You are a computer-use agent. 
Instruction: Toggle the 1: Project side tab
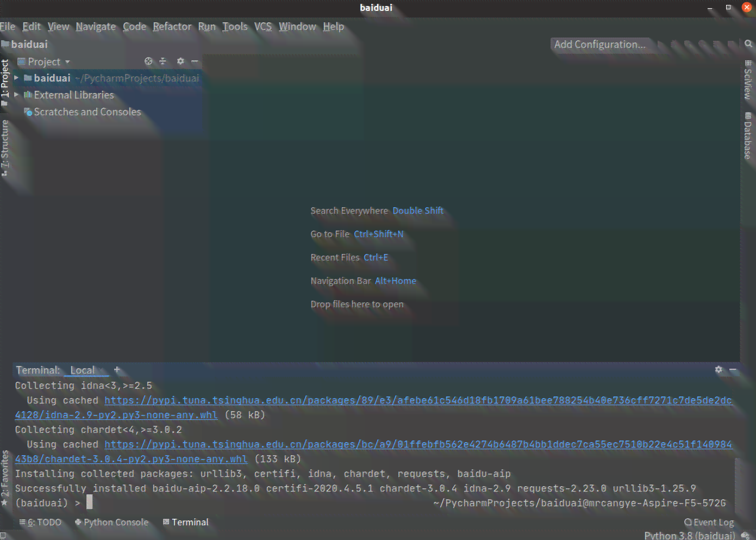tap(5, 82)
